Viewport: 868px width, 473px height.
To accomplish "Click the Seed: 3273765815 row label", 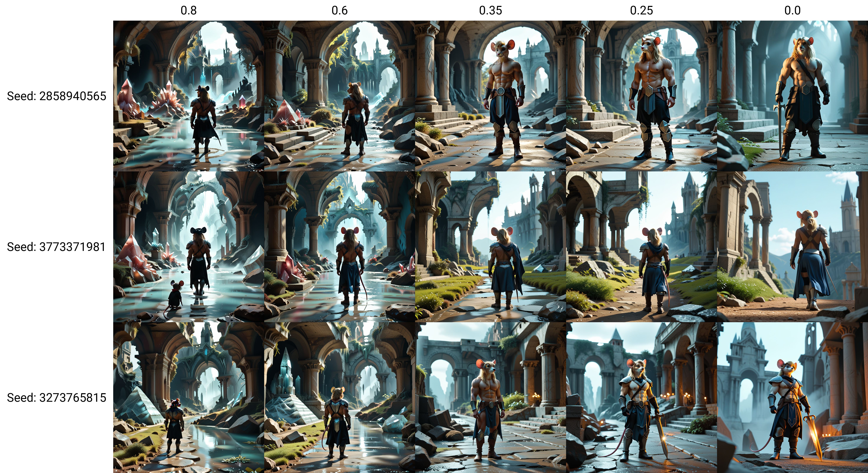I will tap(57, 398).
